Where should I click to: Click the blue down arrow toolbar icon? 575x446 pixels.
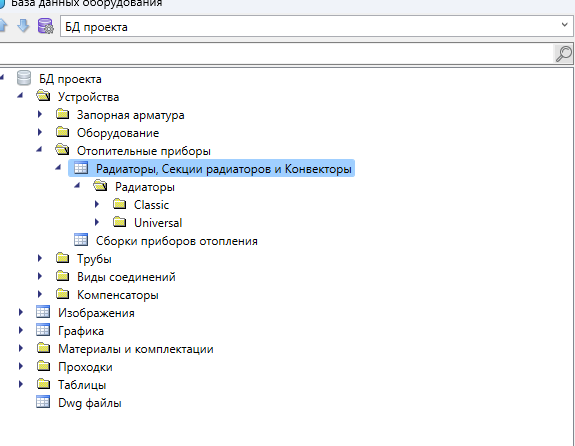[x=23, y=26]
